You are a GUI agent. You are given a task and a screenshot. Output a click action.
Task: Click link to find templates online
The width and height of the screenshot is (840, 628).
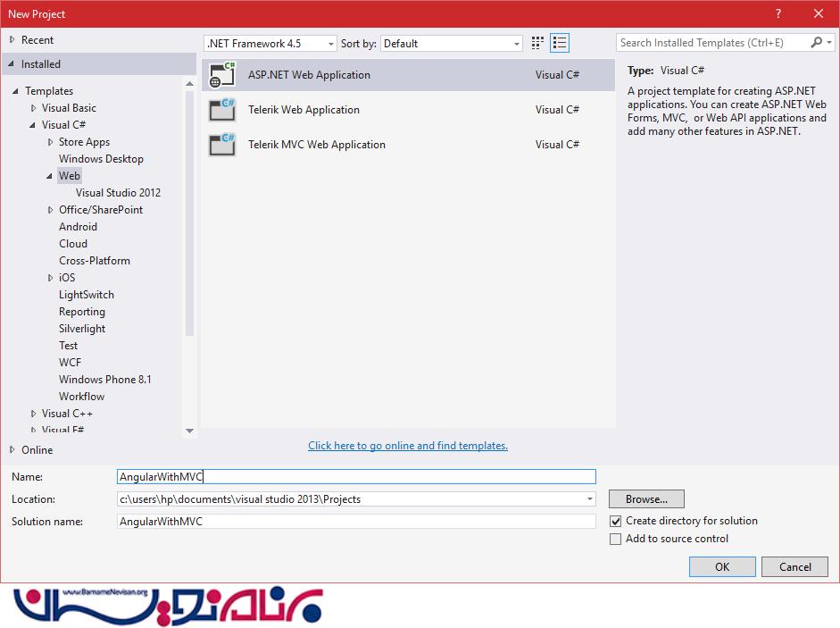408,446
